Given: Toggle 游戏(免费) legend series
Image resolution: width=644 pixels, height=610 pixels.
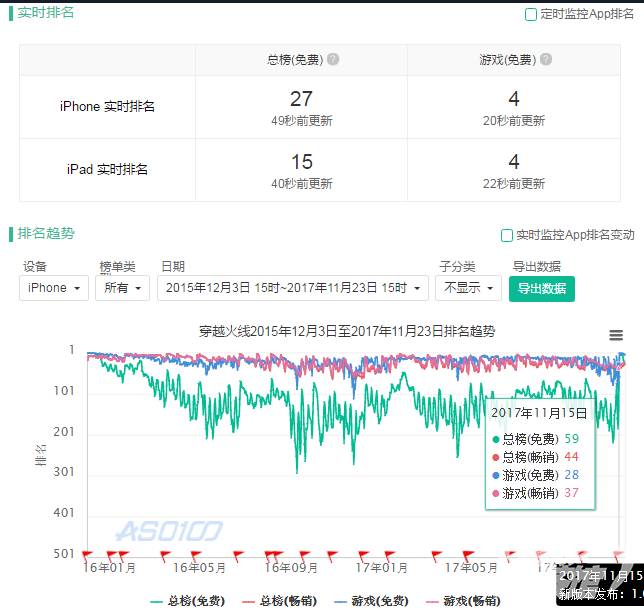Looking at the screenshot, I should pos(371,601).
